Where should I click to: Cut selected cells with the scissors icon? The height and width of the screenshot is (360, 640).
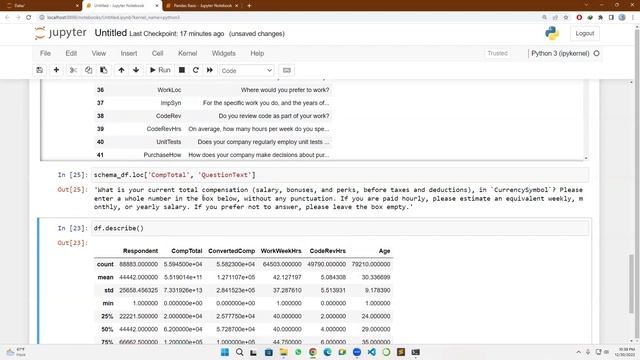coord(73,70)
